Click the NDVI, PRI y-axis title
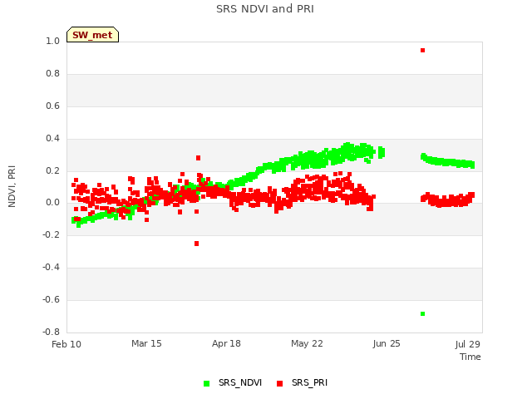The width and height of the screenshot is (532, 399). pos(12,186)
